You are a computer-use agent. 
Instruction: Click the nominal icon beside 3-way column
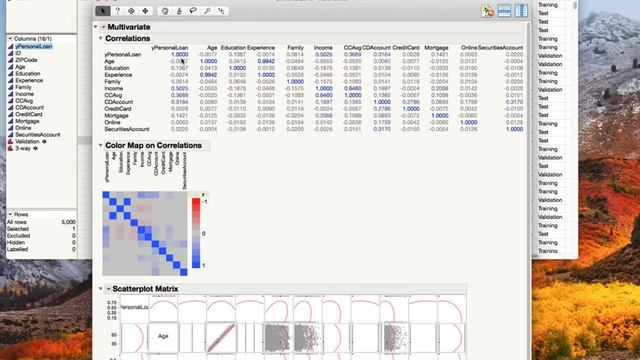click(x=11, y=148)
